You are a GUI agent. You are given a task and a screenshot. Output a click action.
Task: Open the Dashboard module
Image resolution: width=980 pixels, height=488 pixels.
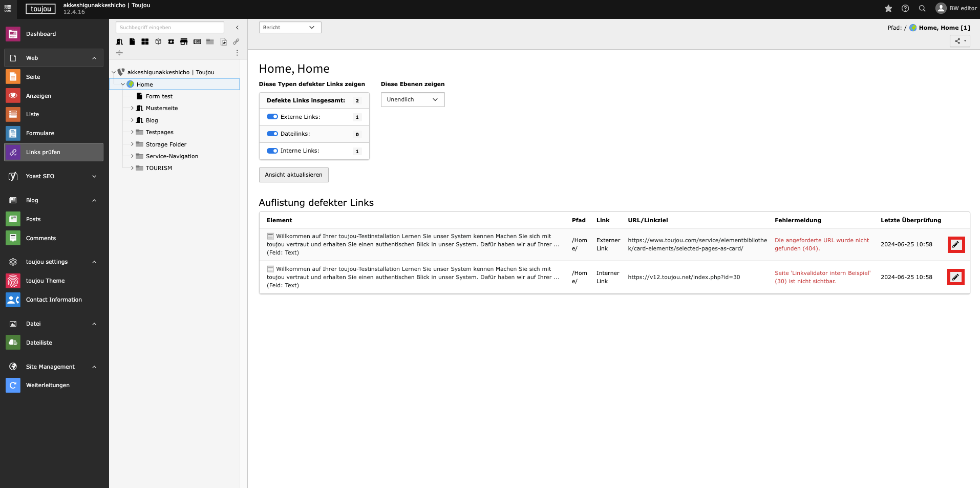coord(41,34)
